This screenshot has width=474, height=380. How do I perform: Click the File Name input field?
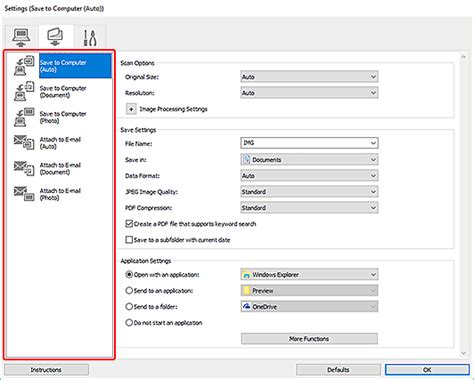tap(309, 143)
